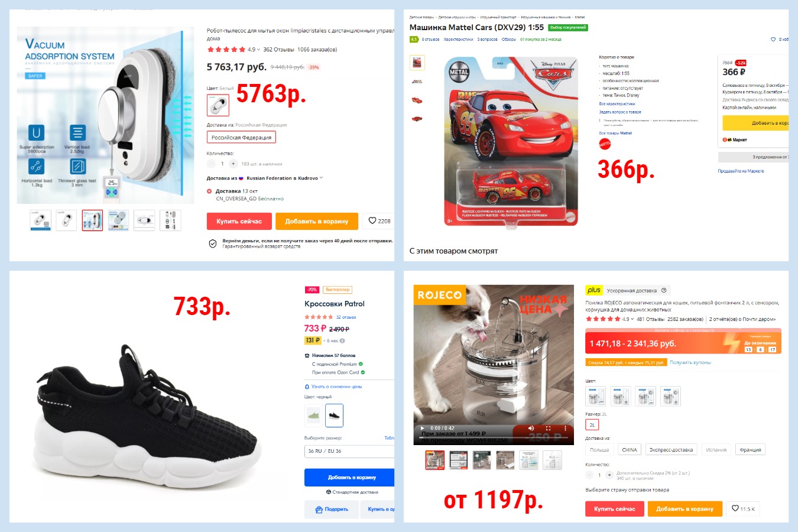Viewport: 798px width, 532px height.
Task: Click the gift icon Подарить button
Action: click(332, 509)
